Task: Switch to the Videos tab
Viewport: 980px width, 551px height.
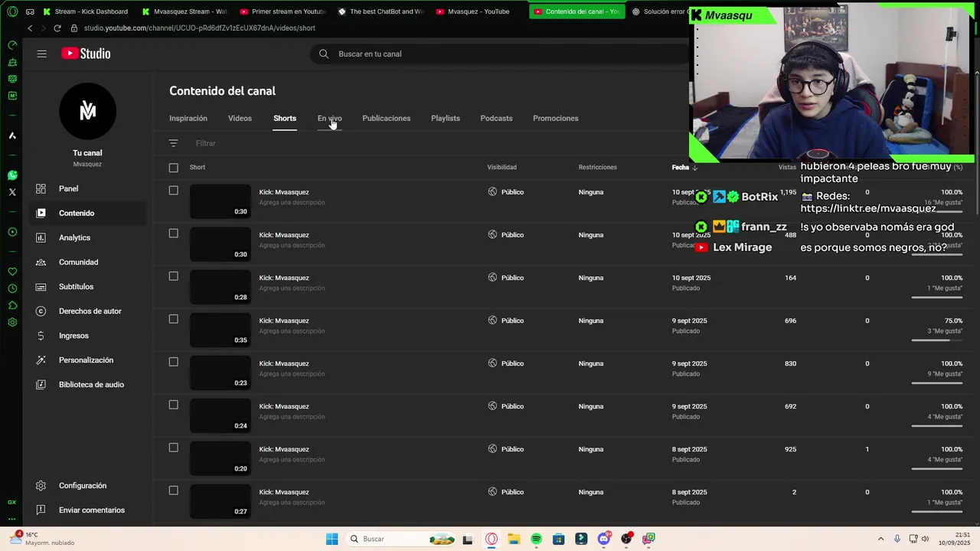Action: point(240,118)
